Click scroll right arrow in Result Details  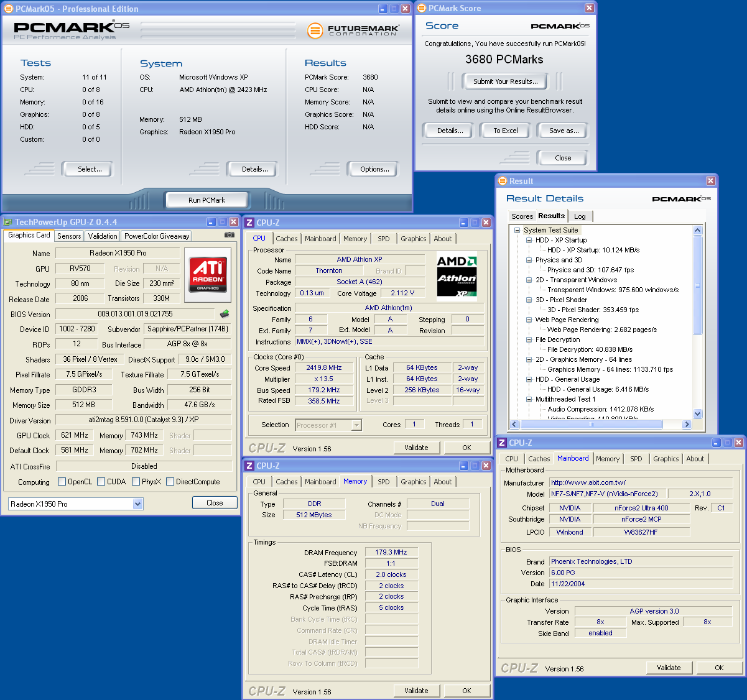pos(687,425)
